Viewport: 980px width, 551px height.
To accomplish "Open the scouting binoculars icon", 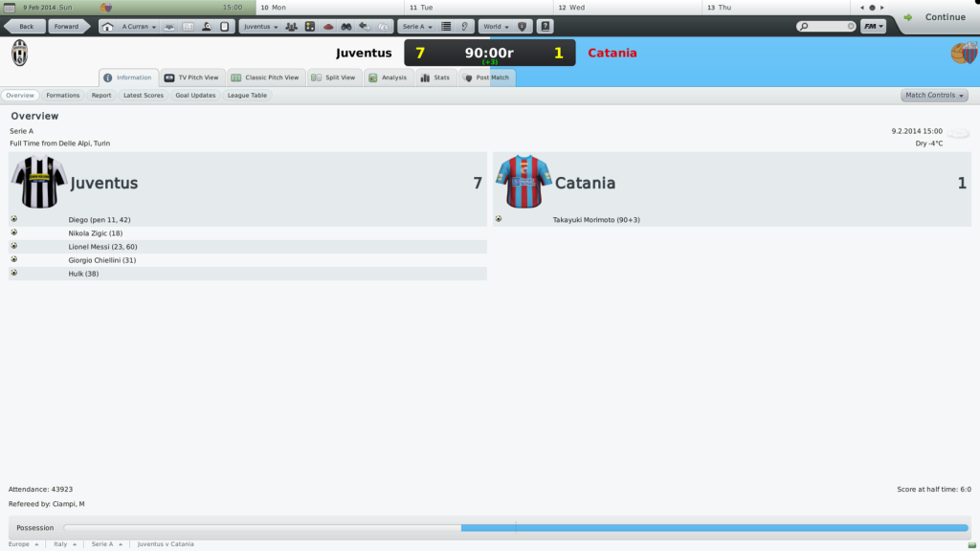I will tap(346, 27).
